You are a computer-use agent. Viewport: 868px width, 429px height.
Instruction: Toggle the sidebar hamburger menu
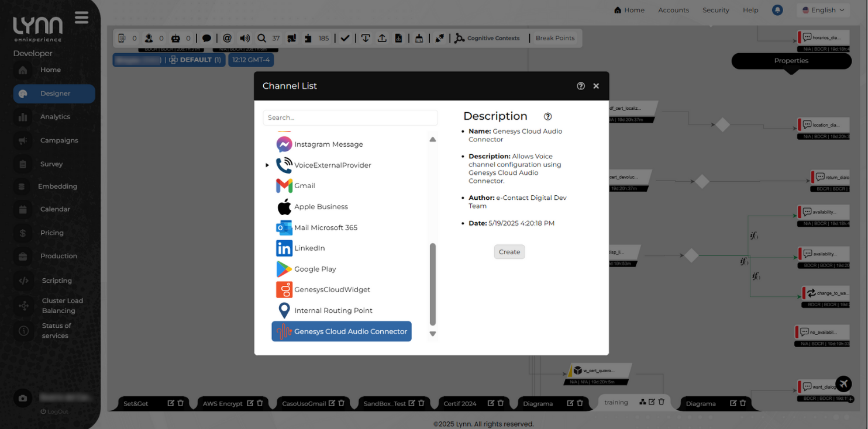click(82, 18)
